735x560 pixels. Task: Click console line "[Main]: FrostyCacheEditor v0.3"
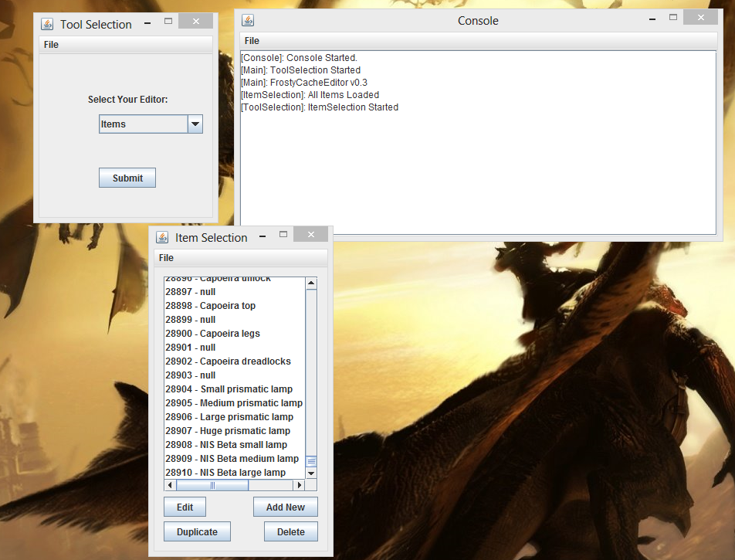[304, 83]
